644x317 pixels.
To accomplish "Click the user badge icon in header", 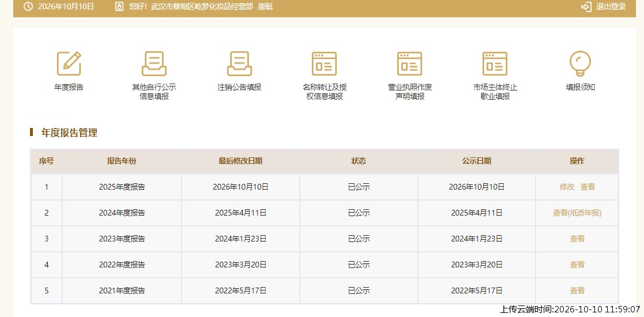I will [x=119, y=6].
